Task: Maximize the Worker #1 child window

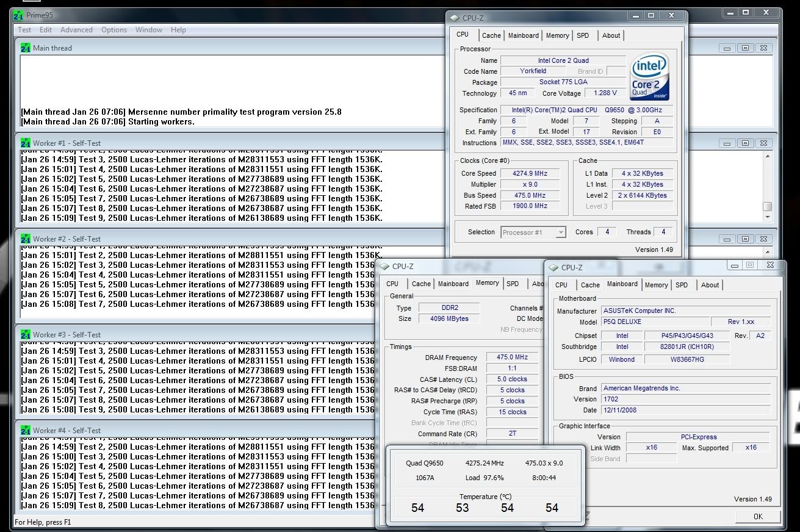Action: [x=746, y=143]
